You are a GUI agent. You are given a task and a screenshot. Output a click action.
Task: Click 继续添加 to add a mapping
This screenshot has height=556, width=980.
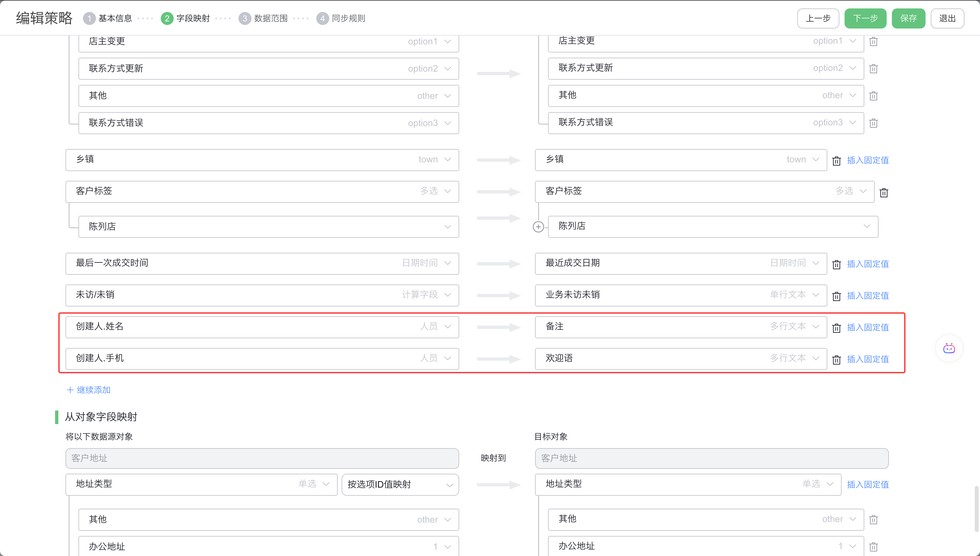88,390
